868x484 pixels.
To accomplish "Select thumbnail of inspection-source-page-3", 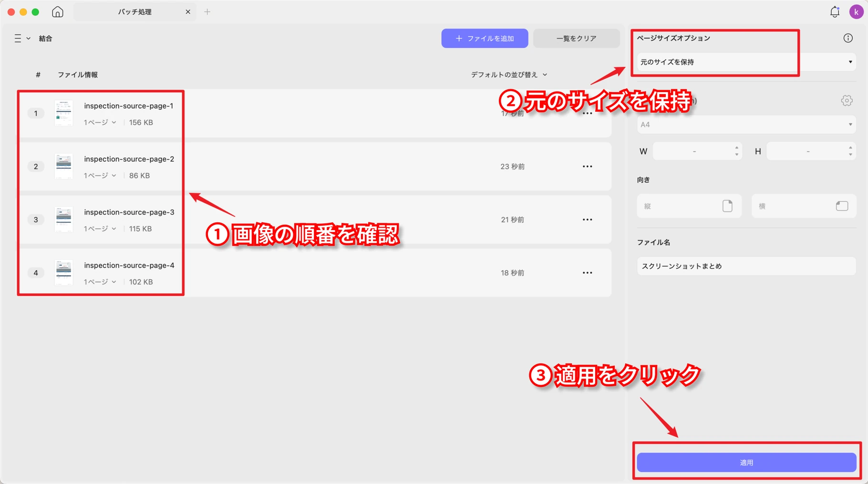I will (63, 220).
